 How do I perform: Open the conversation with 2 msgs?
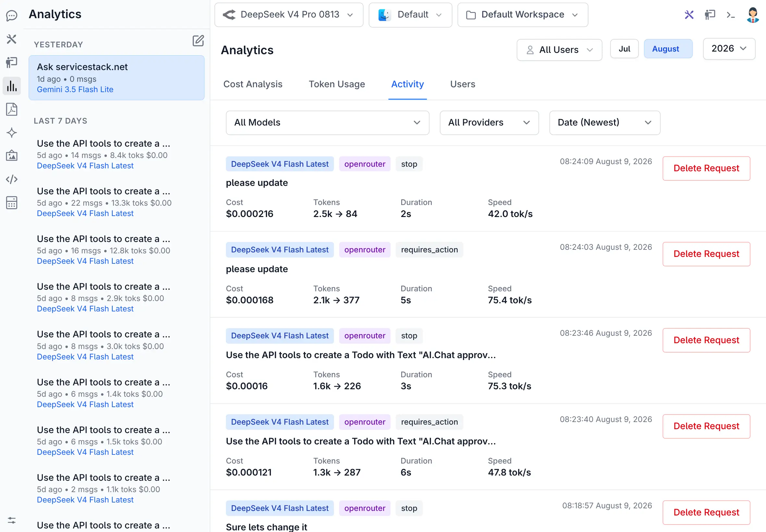tap(117, 488)
